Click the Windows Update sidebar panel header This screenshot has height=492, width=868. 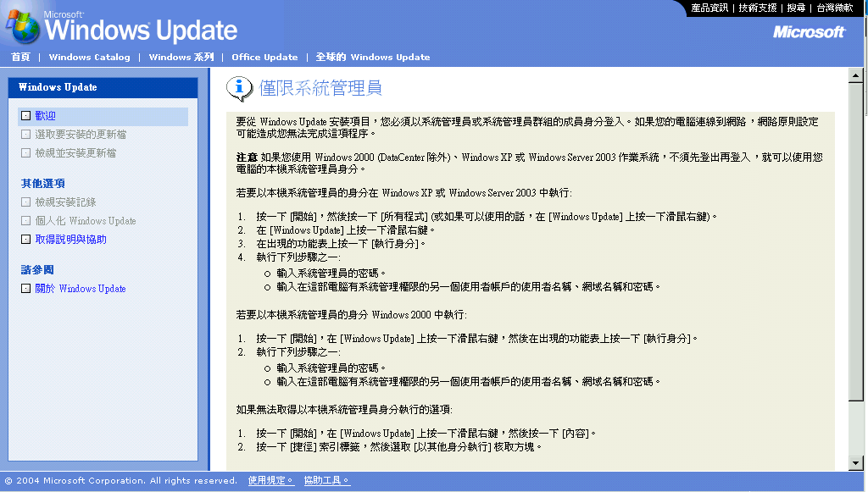click(x=103, y=87)
